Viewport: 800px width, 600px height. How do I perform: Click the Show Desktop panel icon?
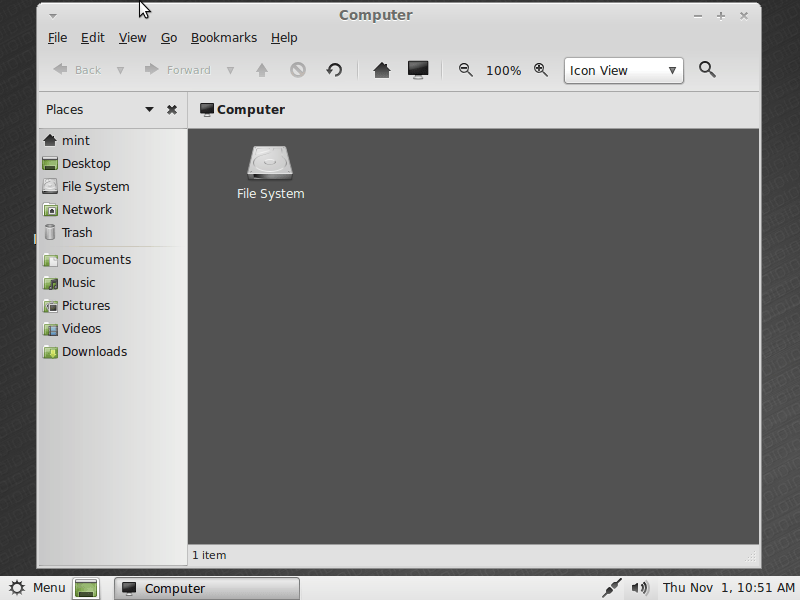click(x=86, y=588)
